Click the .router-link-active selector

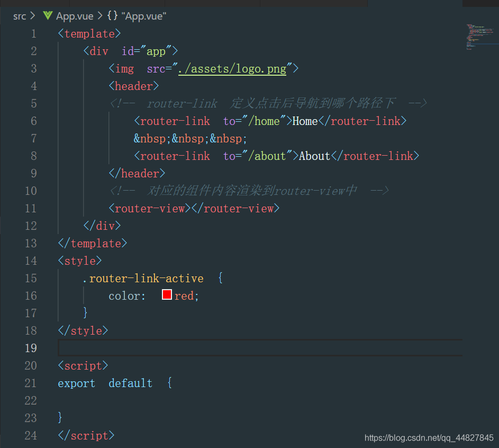[x=143, y=279]
